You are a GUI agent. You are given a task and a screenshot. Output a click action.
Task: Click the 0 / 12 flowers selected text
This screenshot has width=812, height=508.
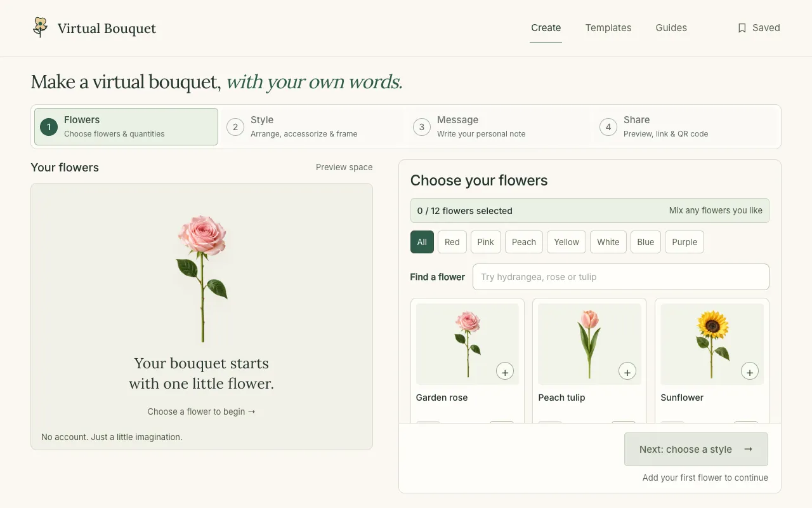tap(465, 211)
